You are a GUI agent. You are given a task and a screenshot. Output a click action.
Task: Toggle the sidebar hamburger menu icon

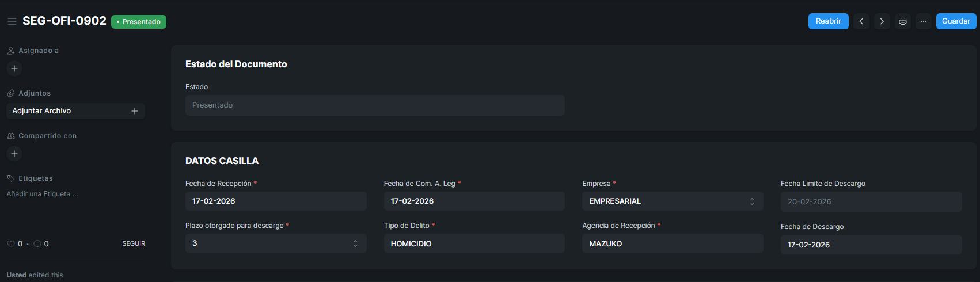pos(12,21)
